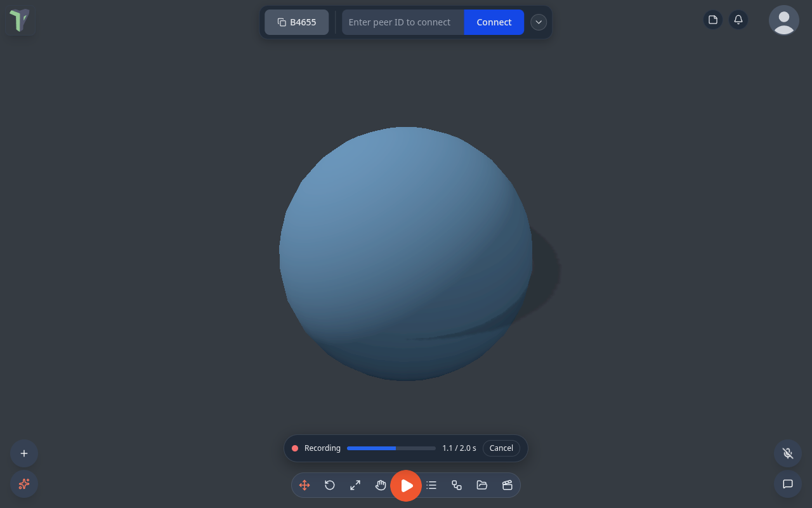Select the scale tool with diagonal arrows
812x508 pixels.
(x=355, y=485)
